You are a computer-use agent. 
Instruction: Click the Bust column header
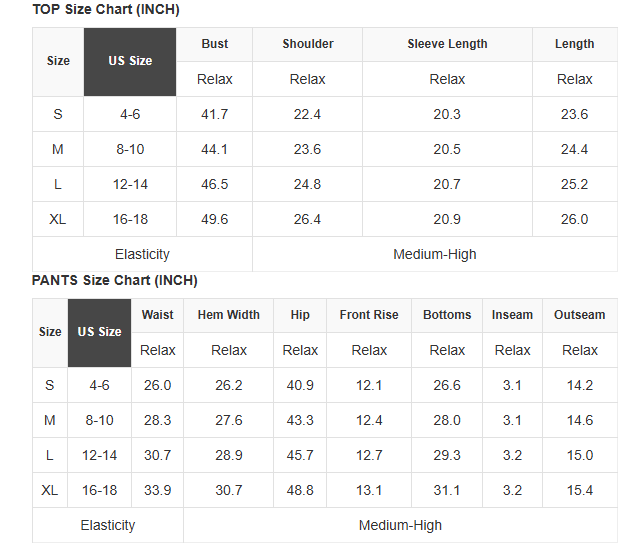215,44
